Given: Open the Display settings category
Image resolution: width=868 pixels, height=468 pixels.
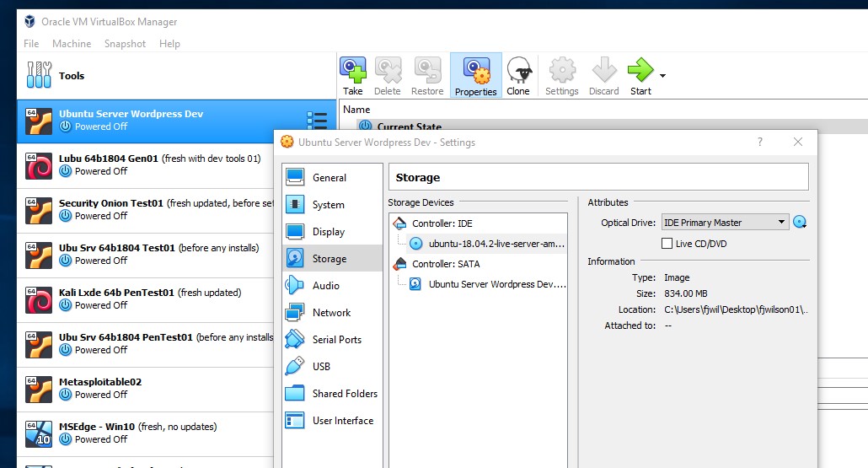Looking at the screenshot, I should click(x=332, y=232).
